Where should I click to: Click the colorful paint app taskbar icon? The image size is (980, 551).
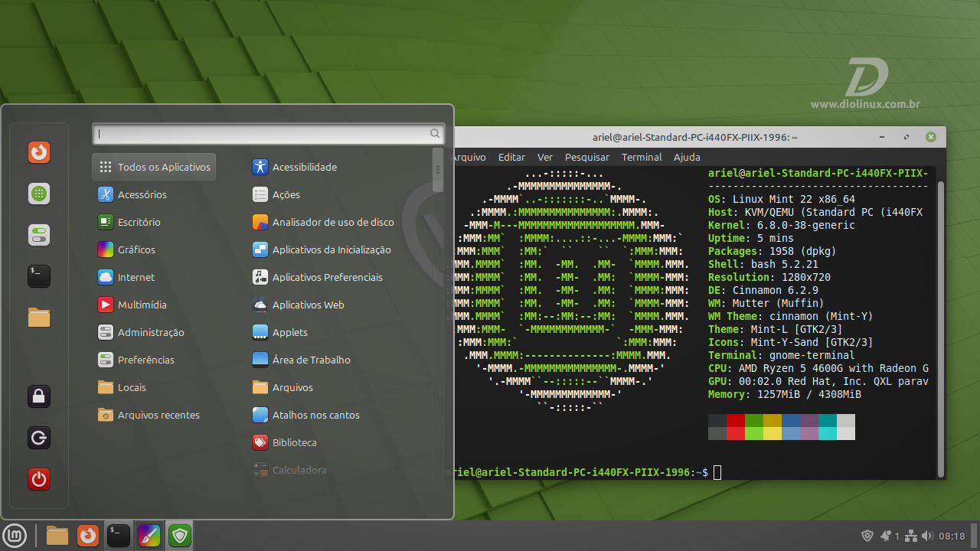pyautogui.click(x=149, y=536)
